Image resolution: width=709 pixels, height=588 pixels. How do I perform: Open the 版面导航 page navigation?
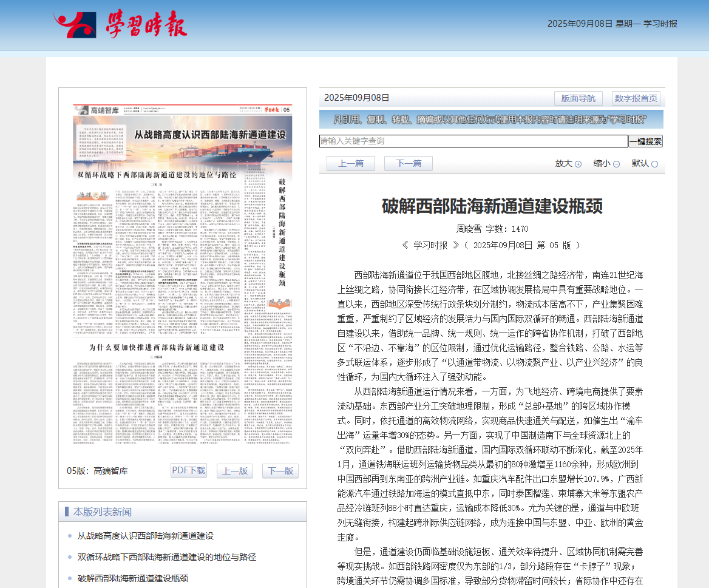(x=578, y=98)
